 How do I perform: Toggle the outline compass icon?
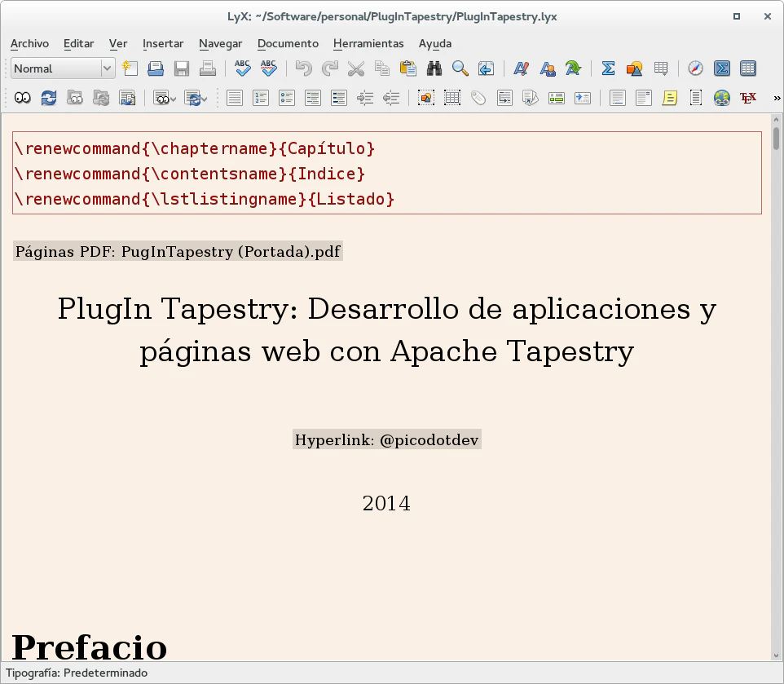[x=695, y=68]
